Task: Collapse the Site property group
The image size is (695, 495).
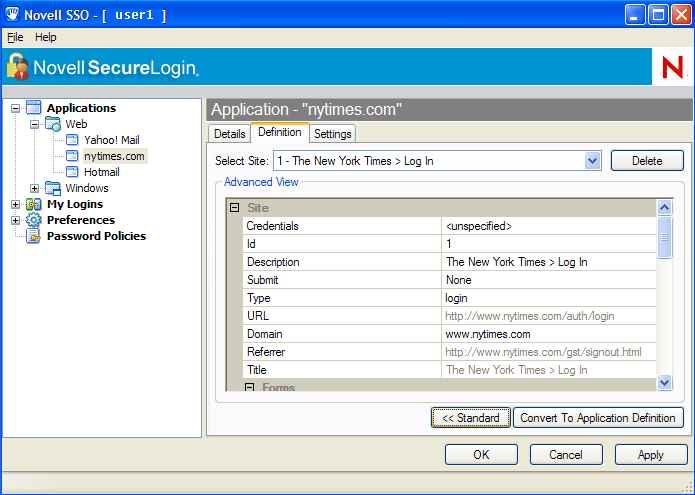Action: click(234, 207)
